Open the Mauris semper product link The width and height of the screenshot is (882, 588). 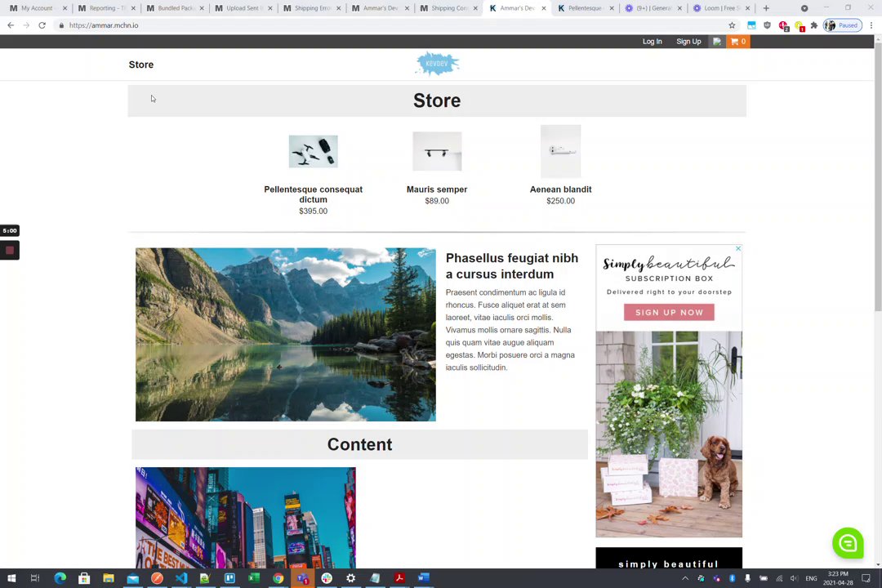pyautogui.click(x=437, y=189)
